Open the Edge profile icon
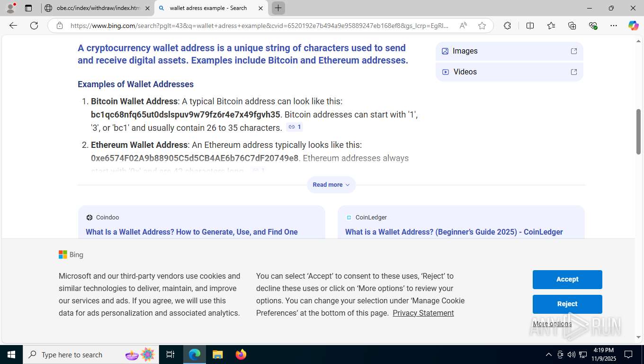 [x=10, y=8]
